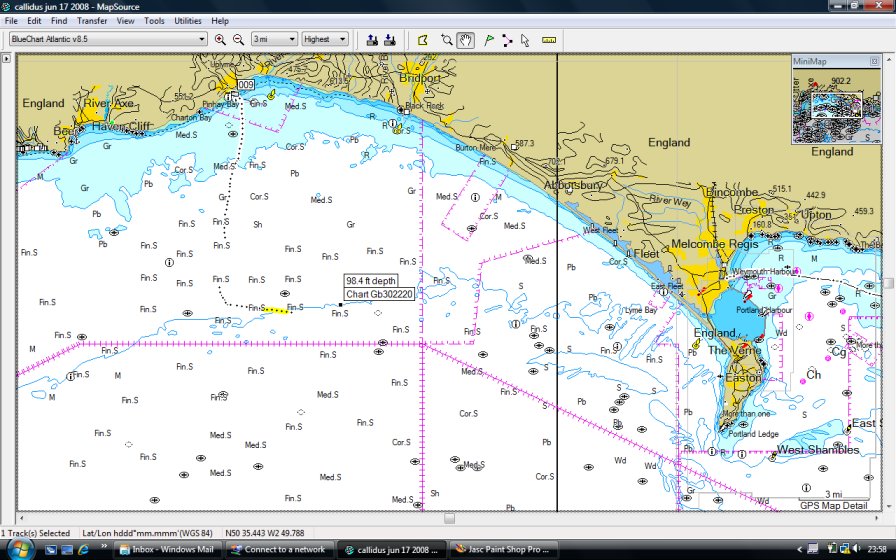896x560 pixels.
Task: Click the MiniMap overview thumbnail
Action: [x=836, y=106]
